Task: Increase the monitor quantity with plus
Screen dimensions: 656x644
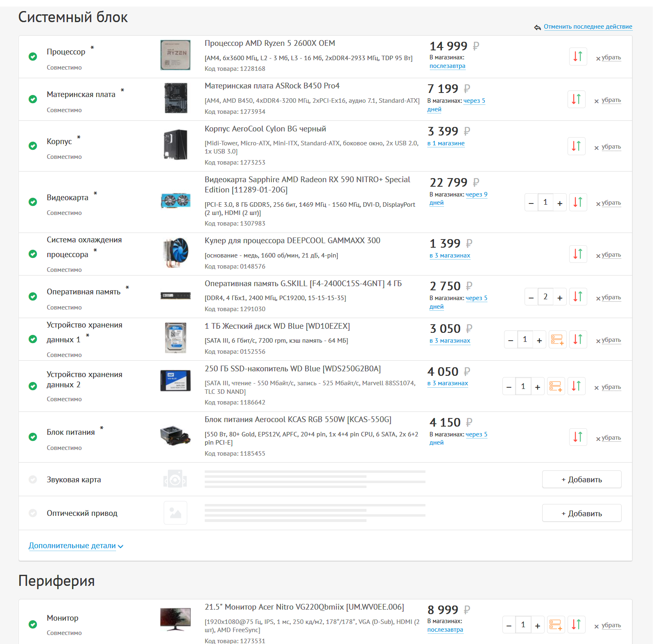Action: click(x=538, y=625)
